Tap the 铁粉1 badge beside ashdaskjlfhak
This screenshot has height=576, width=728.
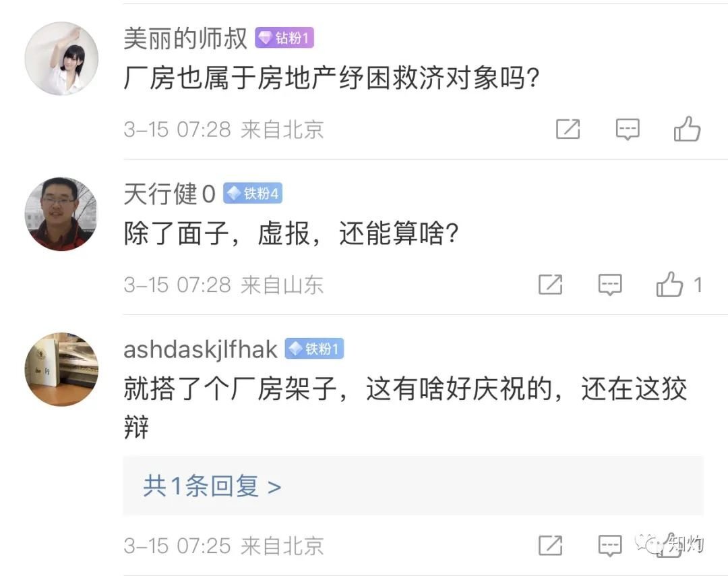[314, 349]
